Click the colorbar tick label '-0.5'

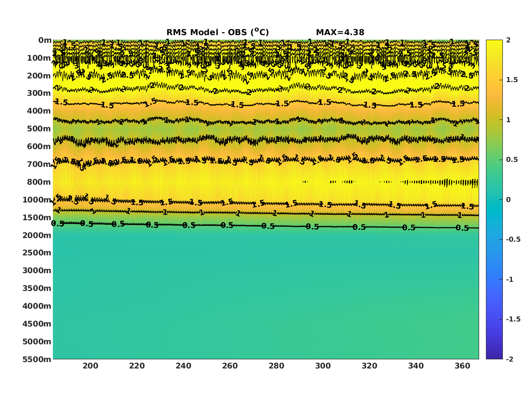[x=513, y=239]
